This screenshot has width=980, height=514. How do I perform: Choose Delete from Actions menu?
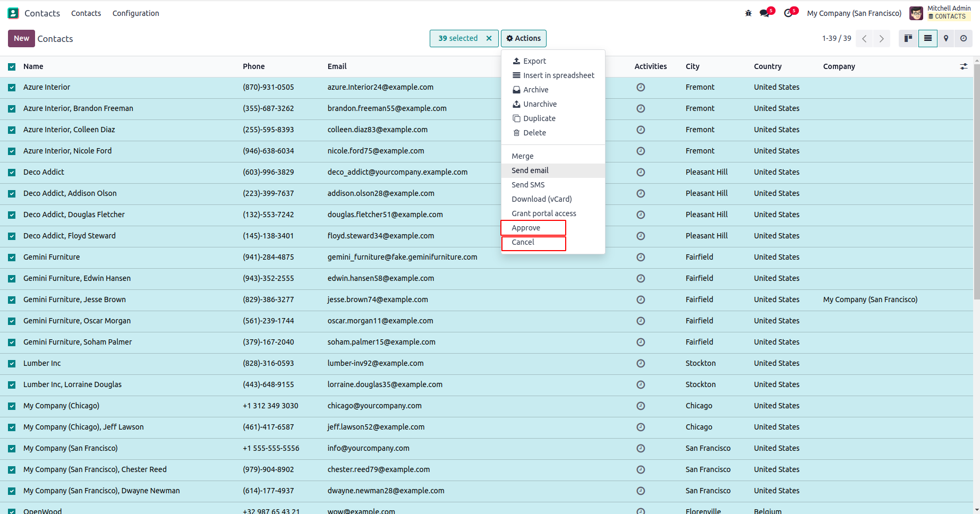point(553,133)
